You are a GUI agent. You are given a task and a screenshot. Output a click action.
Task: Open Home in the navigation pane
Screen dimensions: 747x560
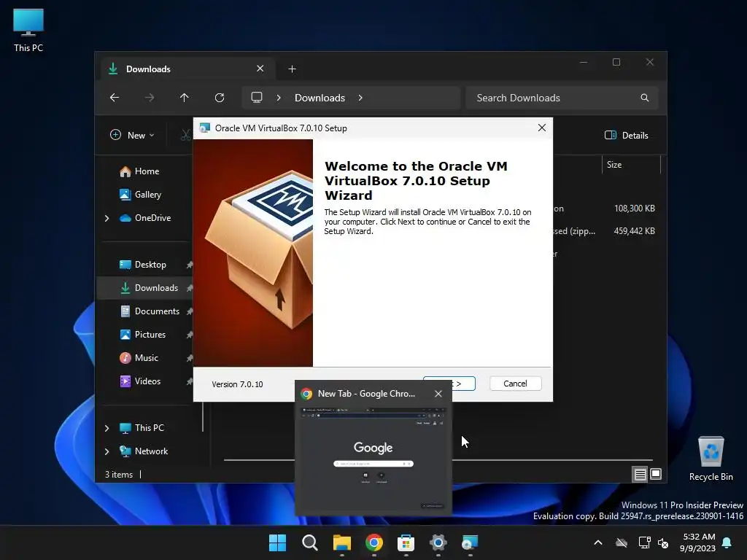(147, 171)
